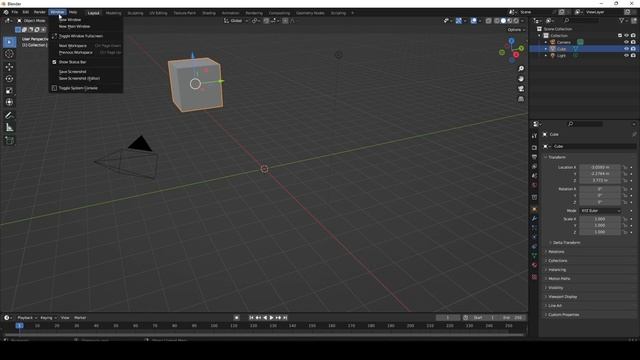The image size is (640, 360).
Task: Hide the Cube in viewport
Action: (627, 49)
